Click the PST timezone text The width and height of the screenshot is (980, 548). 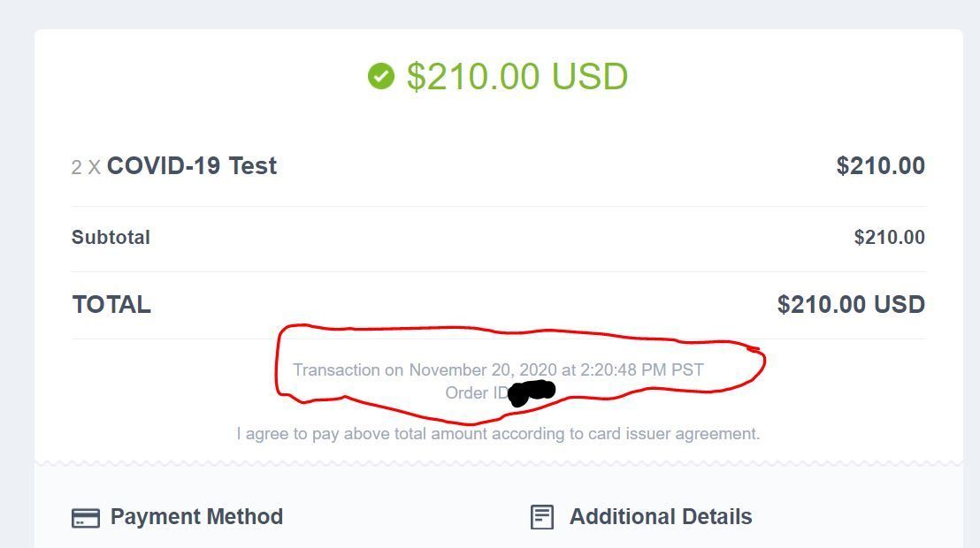(687, 370)
